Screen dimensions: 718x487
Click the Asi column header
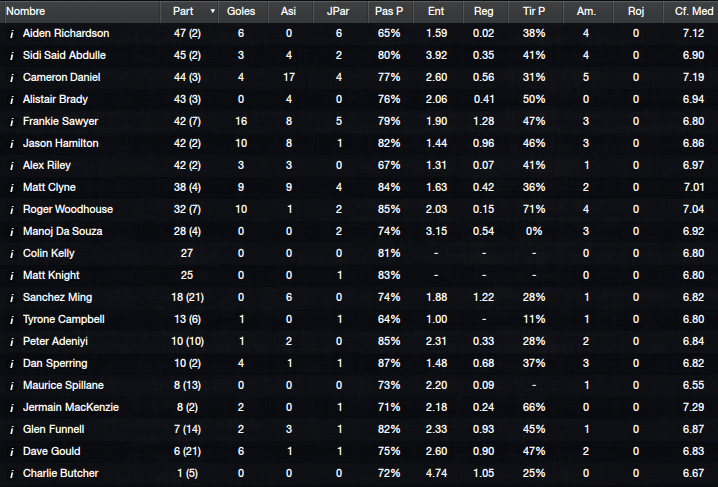(288, 11)
